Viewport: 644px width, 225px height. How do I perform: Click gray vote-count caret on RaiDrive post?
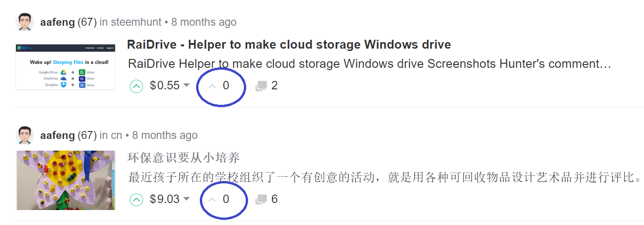[212, 86]
